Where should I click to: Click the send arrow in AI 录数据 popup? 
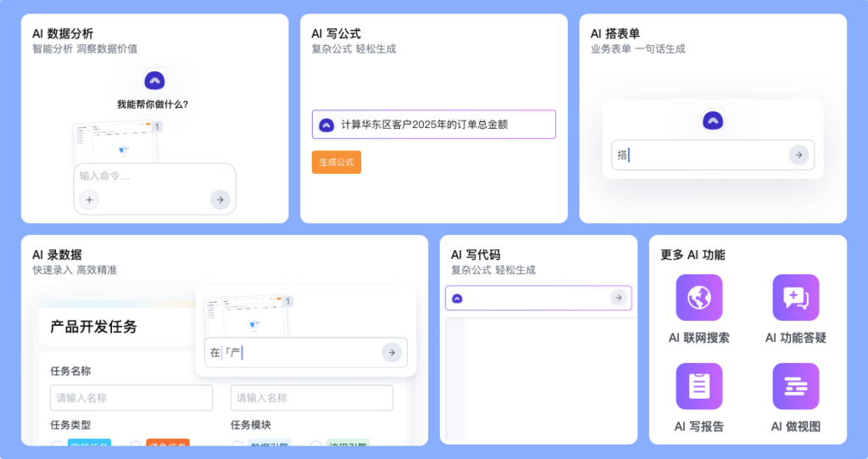[x=391, y=352]
